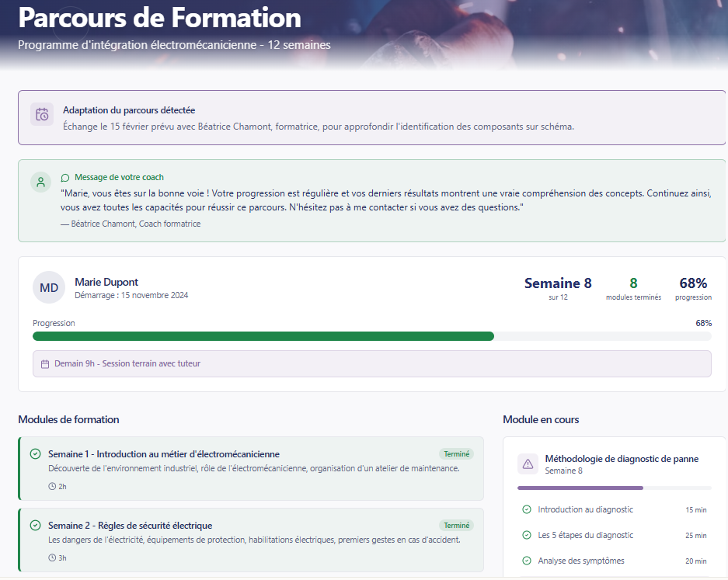Click the 68% green progression bar
728x580 pixels.
tap(263, 336)
